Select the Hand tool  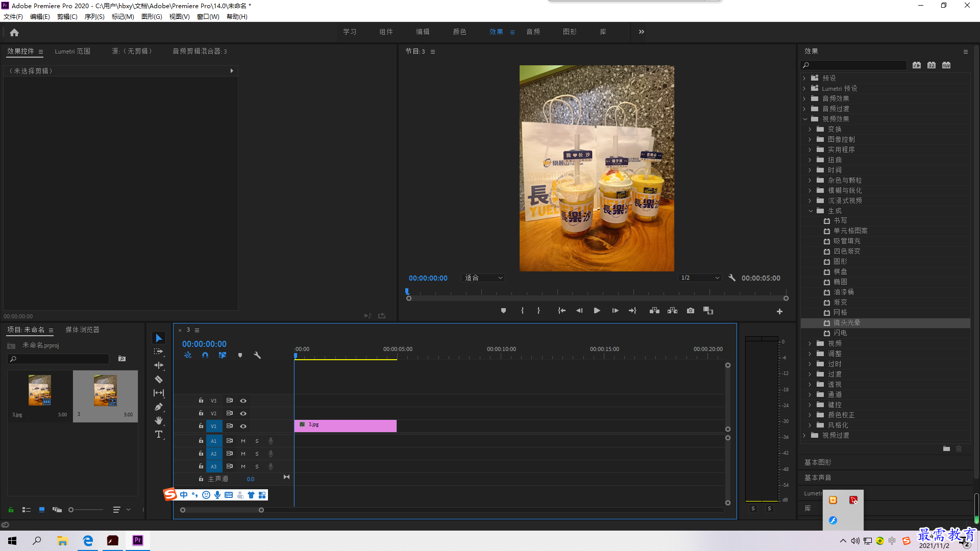point(159,420)
